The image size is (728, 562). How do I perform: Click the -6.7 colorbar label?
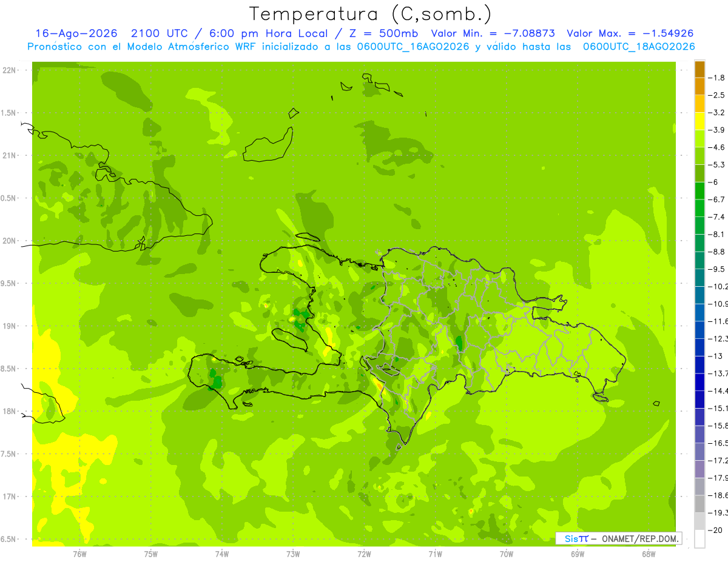716,199
